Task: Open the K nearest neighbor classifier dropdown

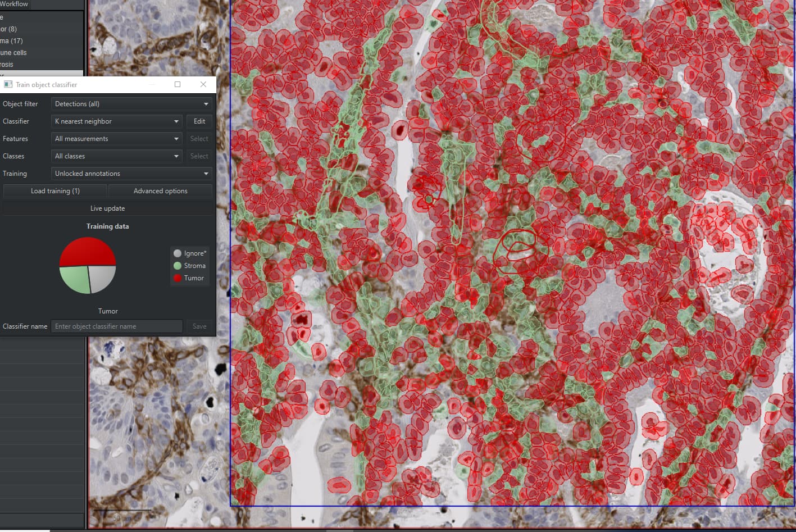Action: point(117,121)
